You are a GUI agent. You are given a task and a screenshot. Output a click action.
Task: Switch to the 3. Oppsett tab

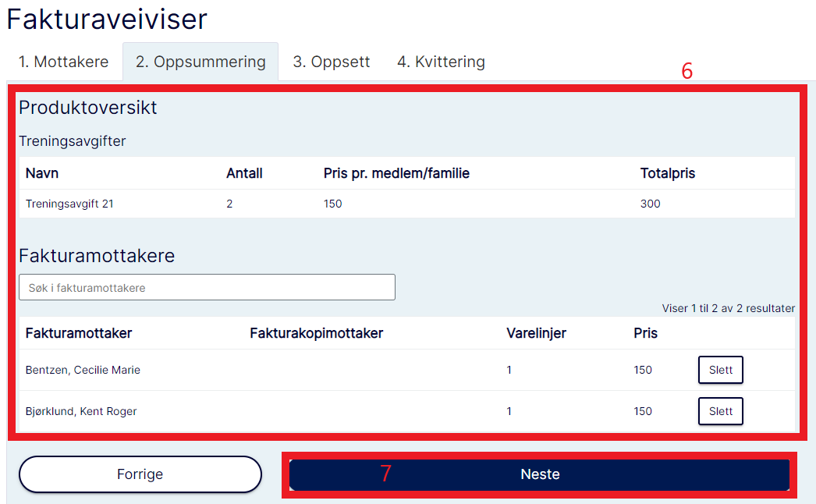click(331, 62)
